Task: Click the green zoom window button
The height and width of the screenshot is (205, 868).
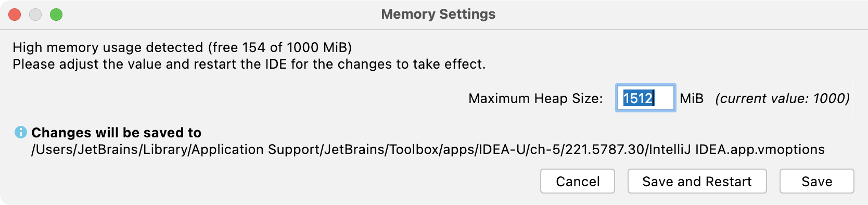Action: coord(56,15)
